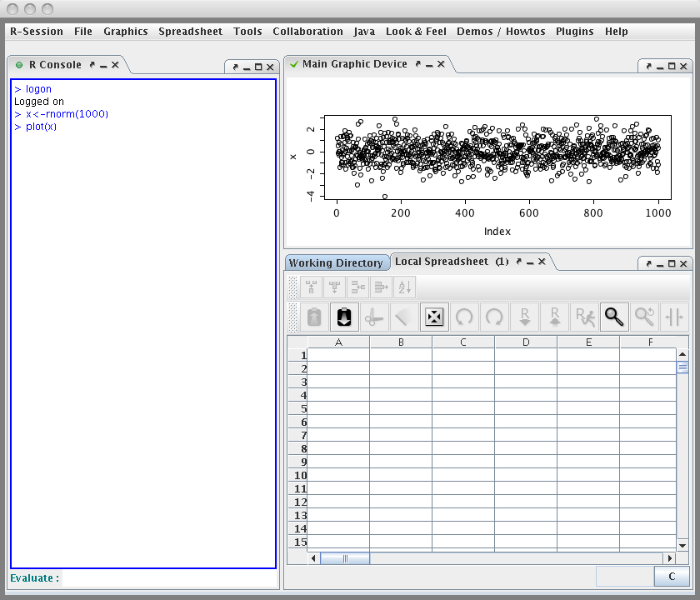
Task: Click the column width icon at toolbar end
Action: (x=674, y=317)
